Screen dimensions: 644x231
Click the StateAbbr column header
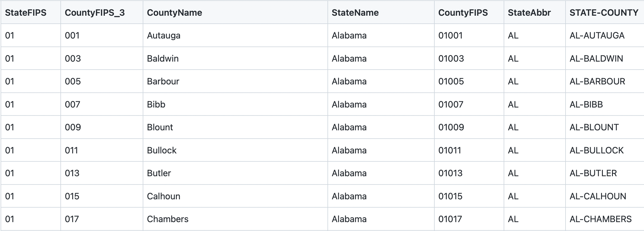point(529,13)
